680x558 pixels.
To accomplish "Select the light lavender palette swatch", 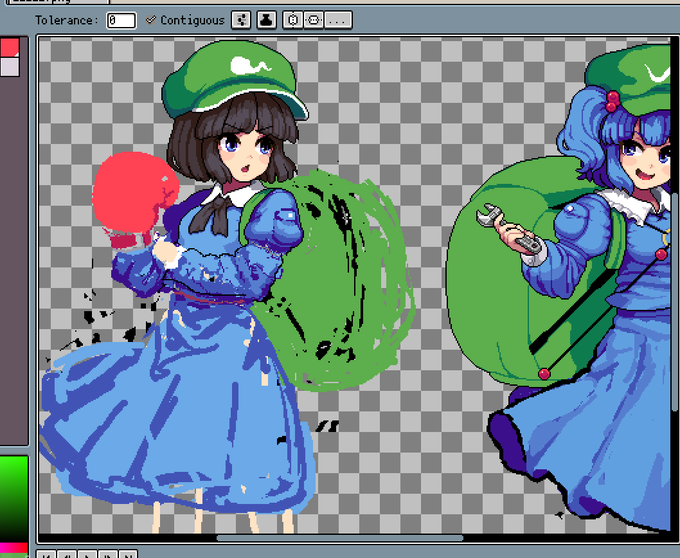I will pos(10,67).
